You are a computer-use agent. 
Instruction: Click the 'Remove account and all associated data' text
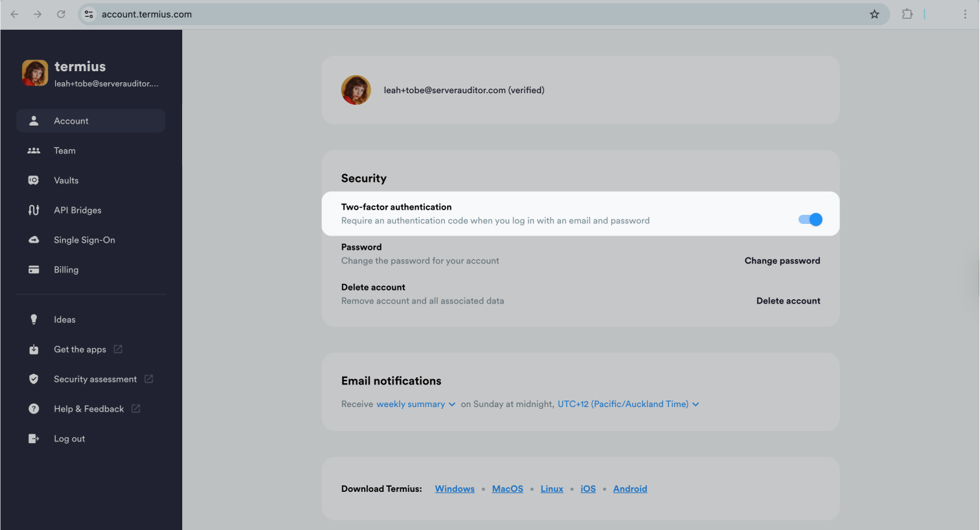(x=422, y=301)
